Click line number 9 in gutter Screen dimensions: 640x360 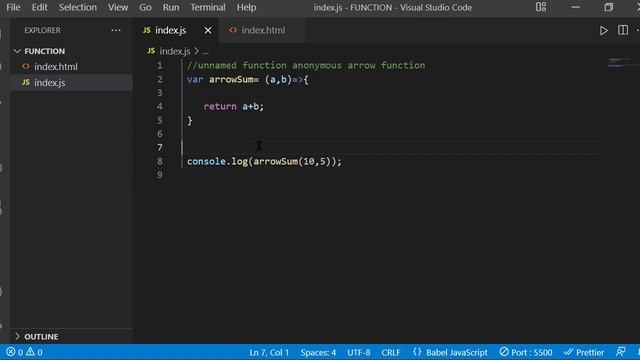coord(160,175)
